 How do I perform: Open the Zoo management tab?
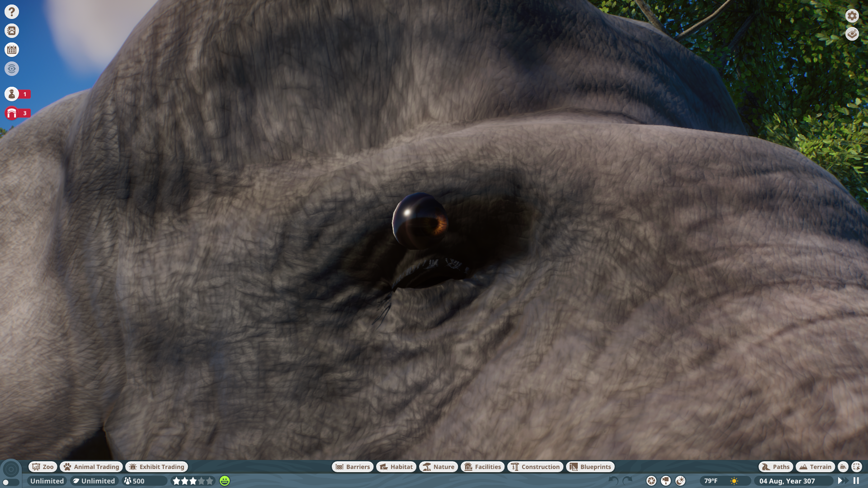[42, 467]
